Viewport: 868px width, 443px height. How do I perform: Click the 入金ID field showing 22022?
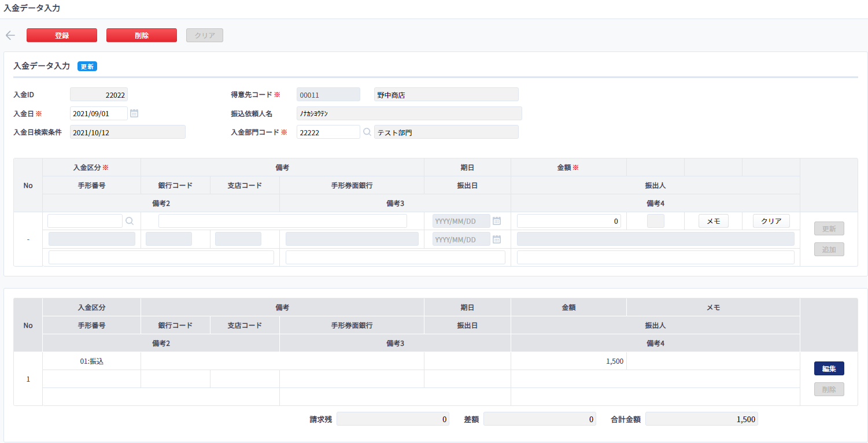tap(99, 94)
